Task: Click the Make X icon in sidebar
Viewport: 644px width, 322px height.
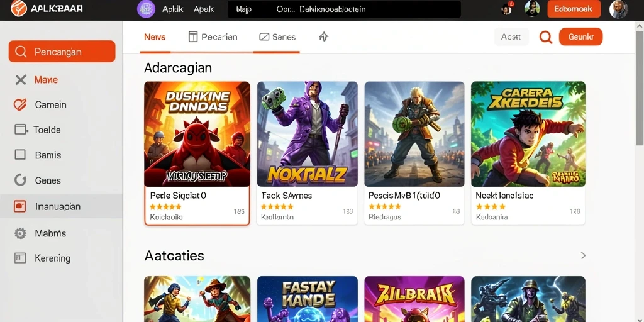Action: 21,80
